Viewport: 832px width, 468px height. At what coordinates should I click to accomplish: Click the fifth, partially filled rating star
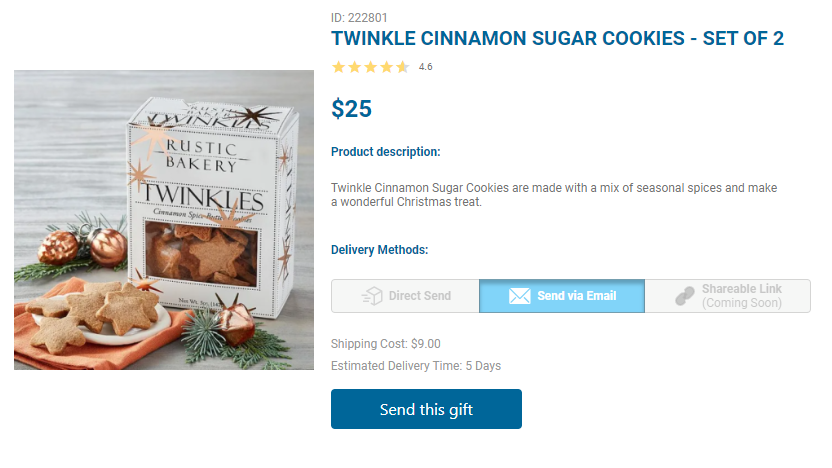[402, 67]
